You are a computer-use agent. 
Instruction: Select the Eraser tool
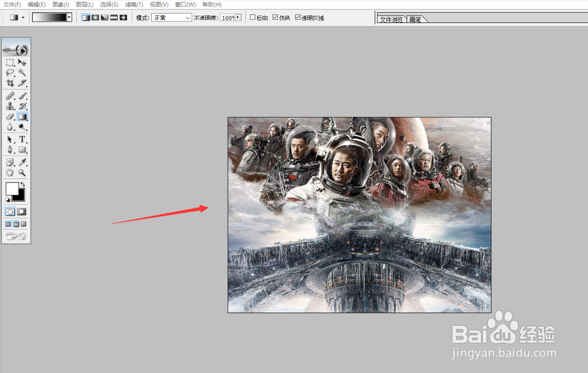click(10, 117)
